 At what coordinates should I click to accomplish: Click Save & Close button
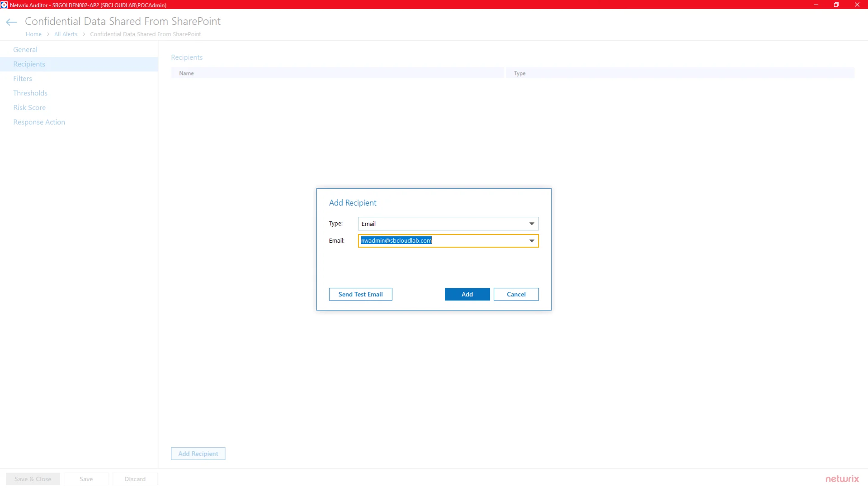[33, 479]
